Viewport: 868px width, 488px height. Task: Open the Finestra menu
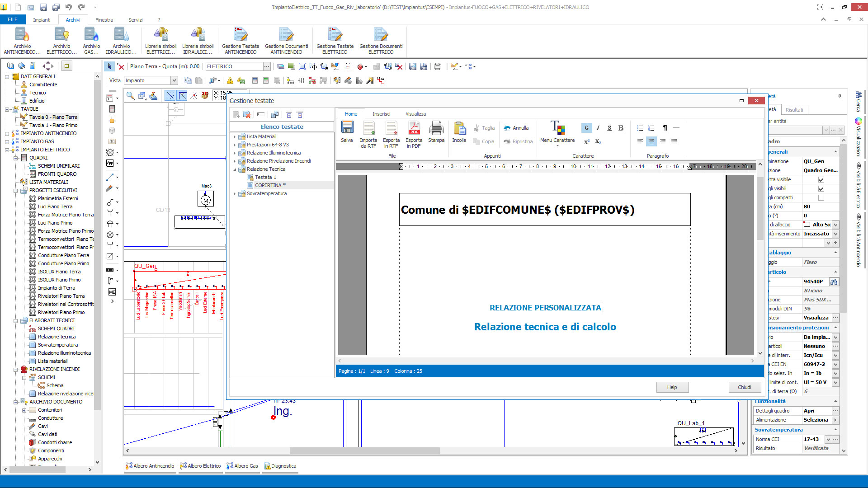coord(104,20)
